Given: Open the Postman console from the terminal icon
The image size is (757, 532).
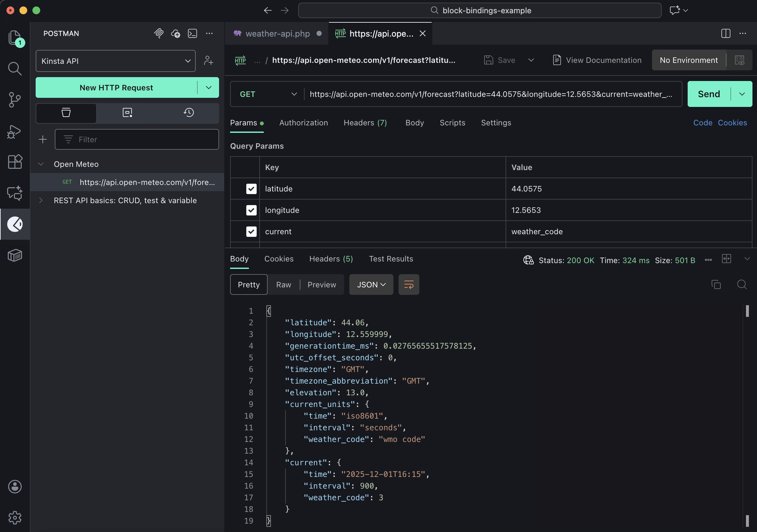Looking at the screenshot, I should click(x=193, y=33).
